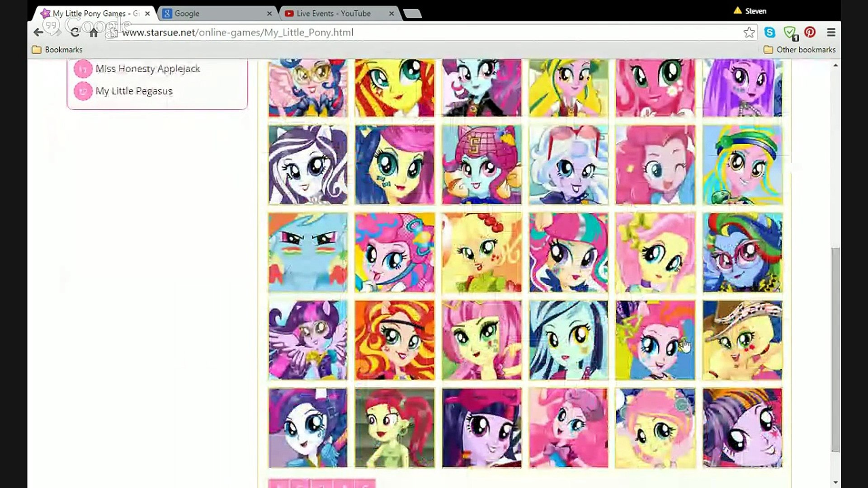Open the Bookmarks folder
868x488 pixels.
coord(57,50)
